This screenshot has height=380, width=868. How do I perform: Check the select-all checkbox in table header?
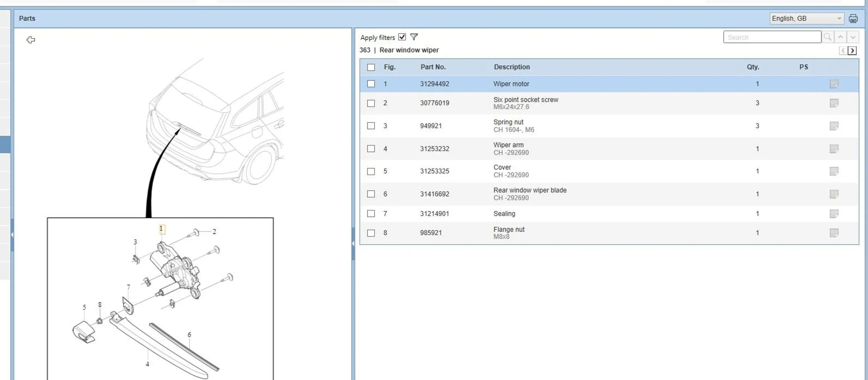371,67
